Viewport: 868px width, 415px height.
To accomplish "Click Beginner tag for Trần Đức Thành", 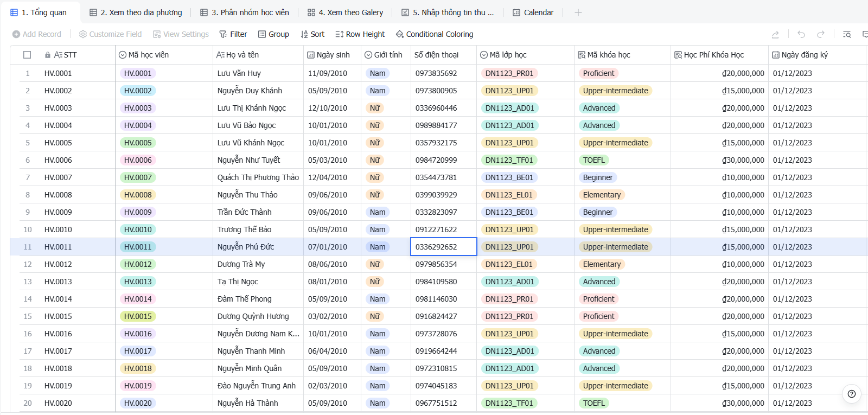I will [x=598, y=212].
